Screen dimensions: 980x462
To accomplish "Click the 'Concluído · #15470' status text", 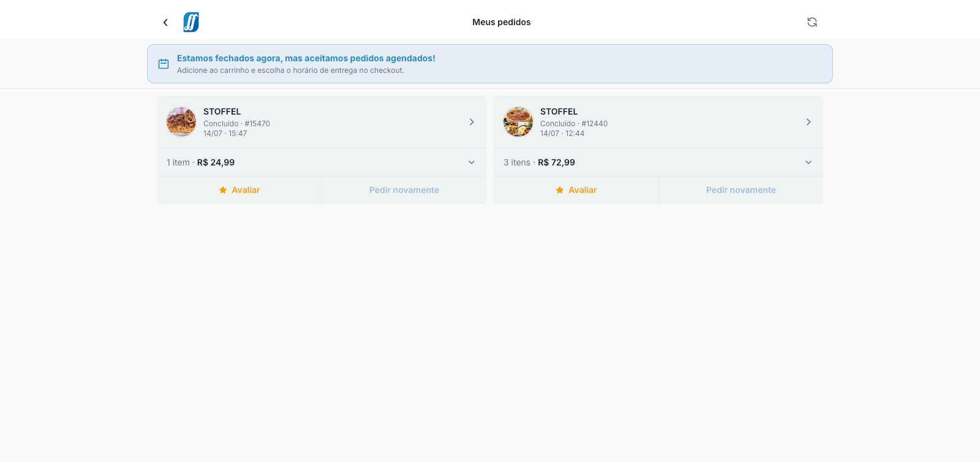I will tap(236, 124).
